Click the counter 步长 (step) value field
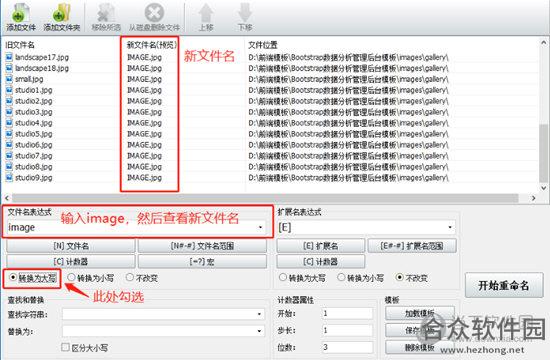This screenshot has height=360, width=550. [347, 330]
